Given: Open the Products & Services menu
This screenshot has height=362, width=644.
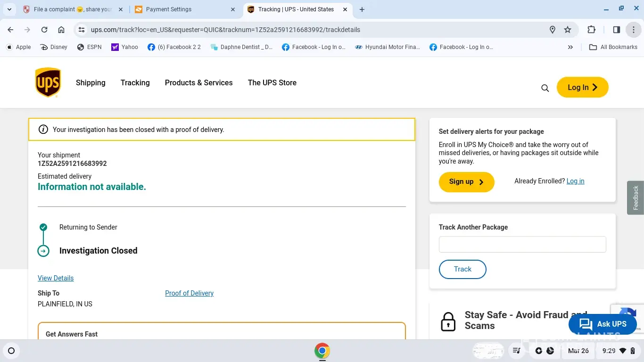Looking at the screenshot, I should tap(198, 82).
